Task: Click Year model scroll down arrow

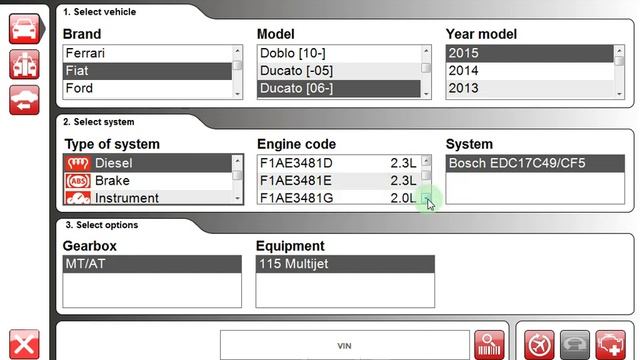Action: 619,93
